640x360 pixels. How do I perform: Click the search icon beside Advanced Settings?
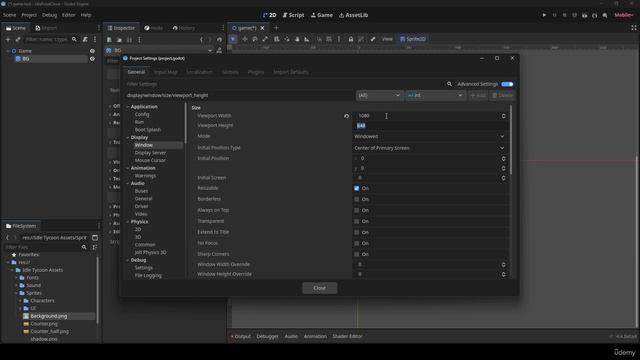[449, 84]
